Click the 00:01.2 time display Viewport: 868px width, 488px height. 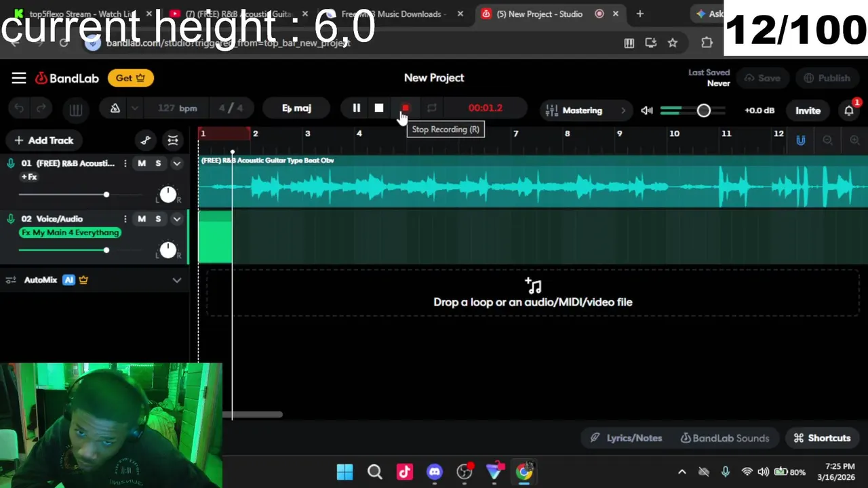(x=485, y=108)
